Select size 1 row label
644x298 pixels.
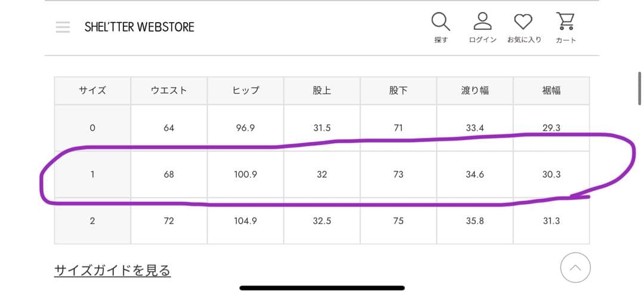92,174
